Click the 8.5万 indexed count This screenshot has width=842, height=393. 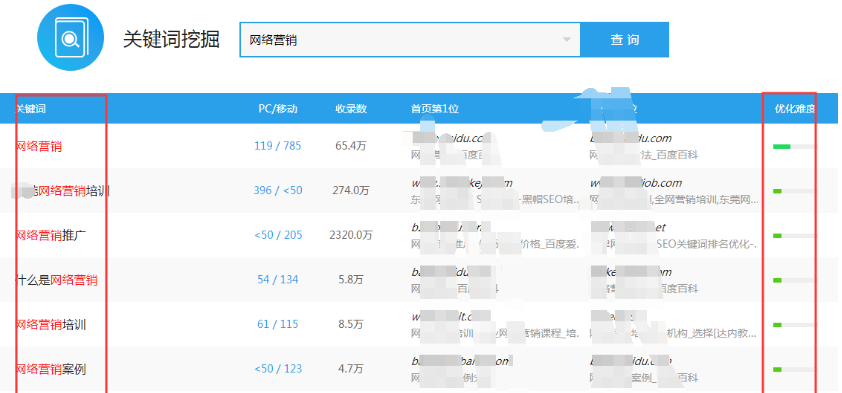(x=351, y=325)
